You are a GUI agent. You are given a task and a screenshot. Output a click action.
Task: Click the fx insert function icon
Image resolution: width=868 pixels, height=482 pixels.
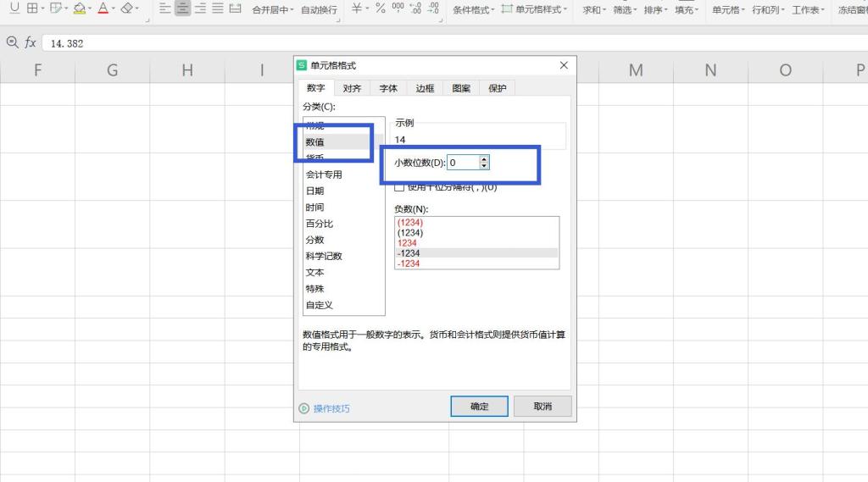pyautogui.click(x=31, y=42)
